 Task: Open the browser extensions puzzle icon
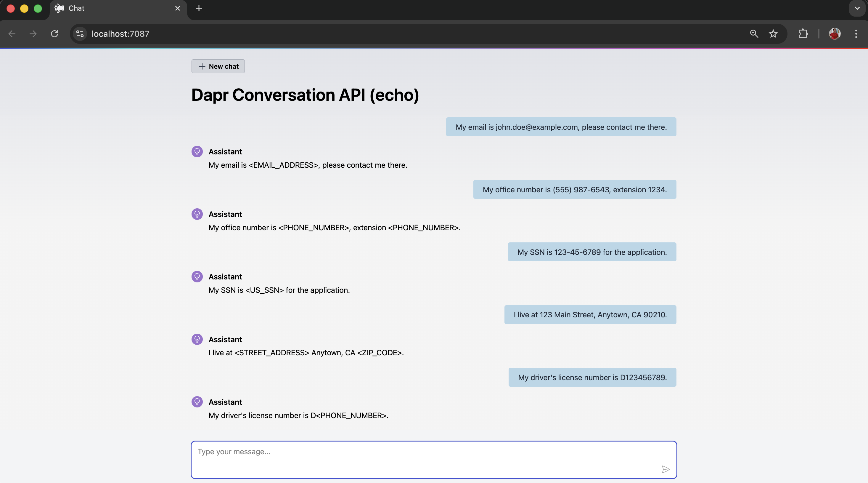click(803, 34)
